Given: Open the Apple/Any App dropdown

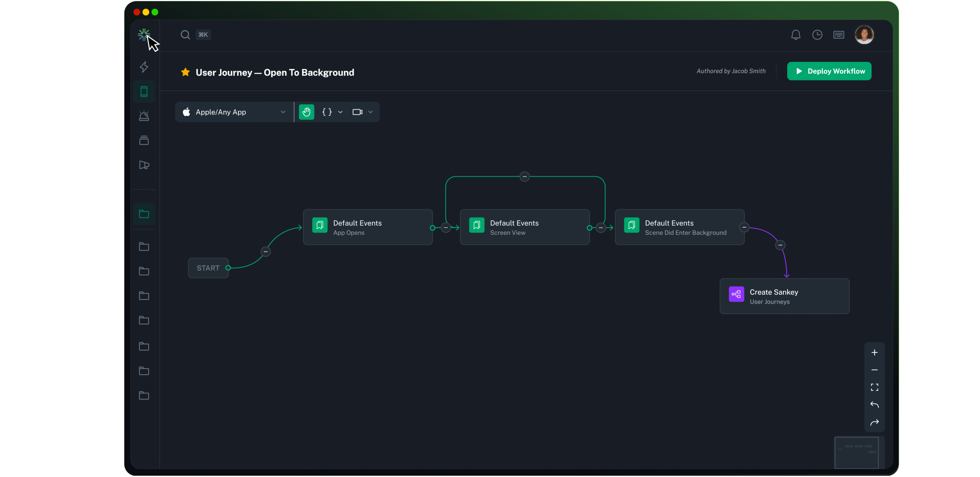Looking at the screenshot, I should (234, 112).
